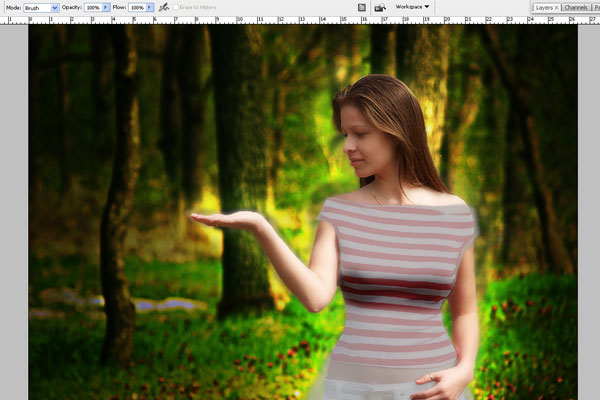Switch to the Channels tab
The width and height of the screenshot is (600, 400).
tap(575, 7)
